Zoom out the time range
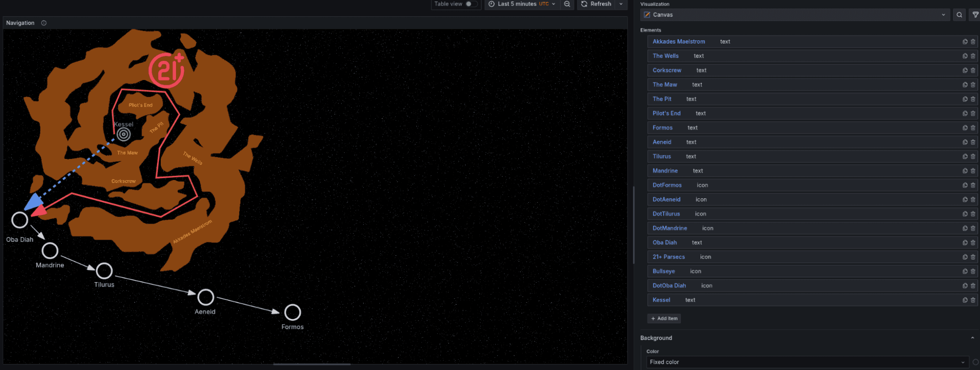Viewport: 980px width, 370px height. coord(567,4)
